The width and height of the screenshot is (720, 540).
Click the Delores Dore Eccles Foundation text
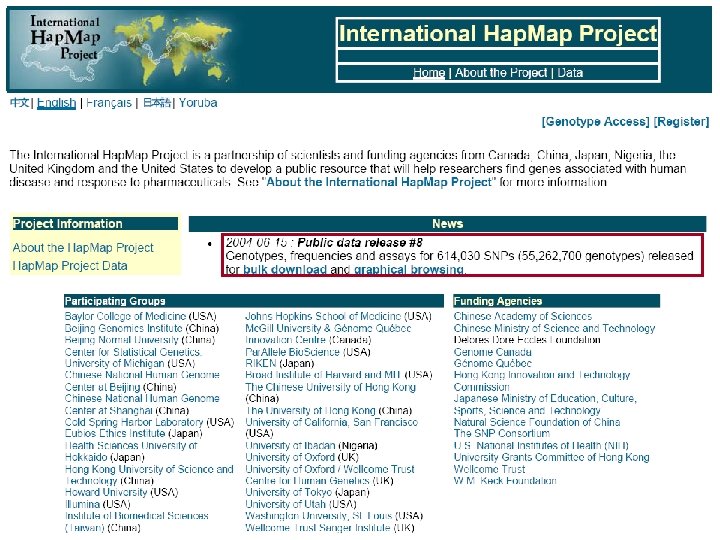(527, 340)
